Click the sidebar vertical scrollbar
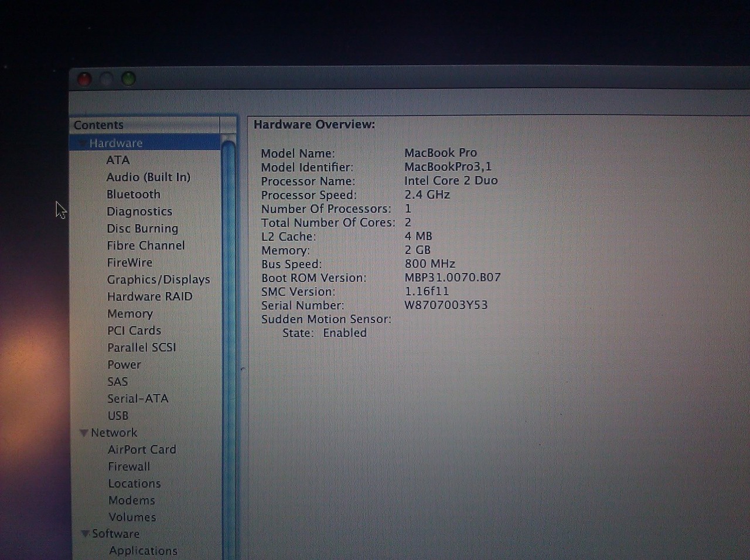The image size is (750, 560). pos(229,346)
